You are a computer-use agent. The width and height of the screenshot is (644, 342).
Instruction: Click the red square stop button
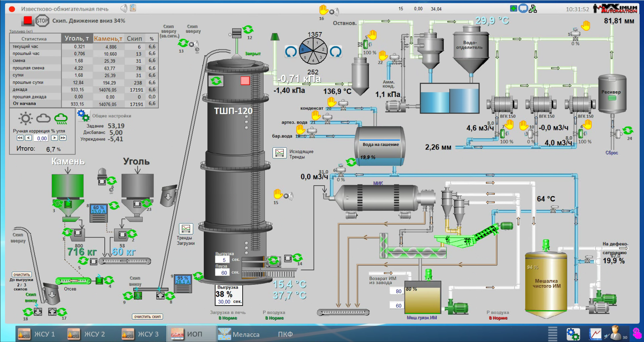tap(27, 21)
